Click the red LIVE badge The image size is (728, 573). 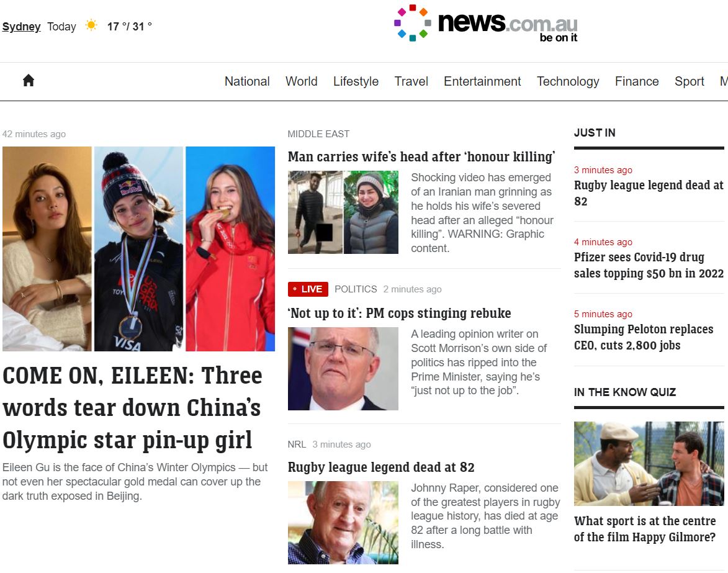pyautogui.click(x=308, y=289)
